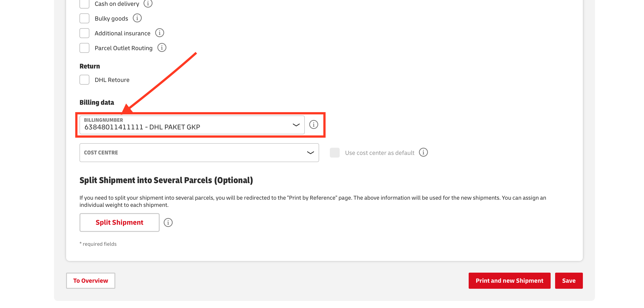Show Additional insurance info tooltip icon
Screen dimensions: 644x308
click(x=159, y=33)
